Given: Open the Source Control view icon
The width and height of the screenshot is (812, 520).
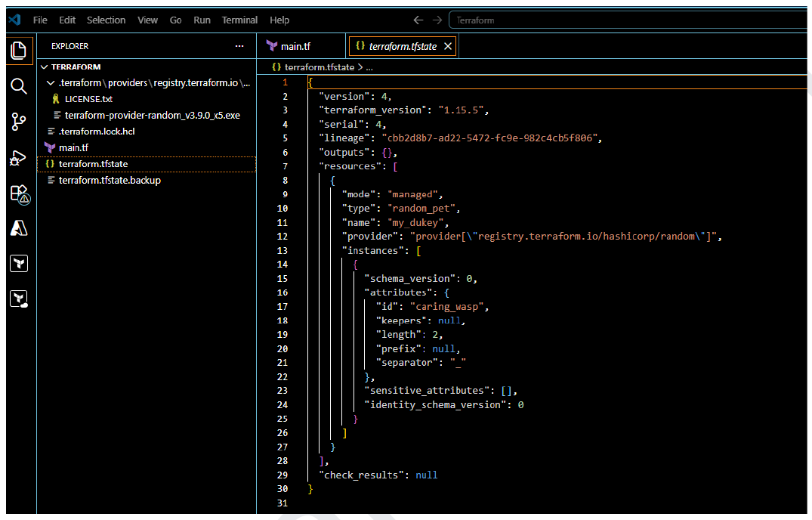Looking at the screenshot, I should click(x=19, y=122).
